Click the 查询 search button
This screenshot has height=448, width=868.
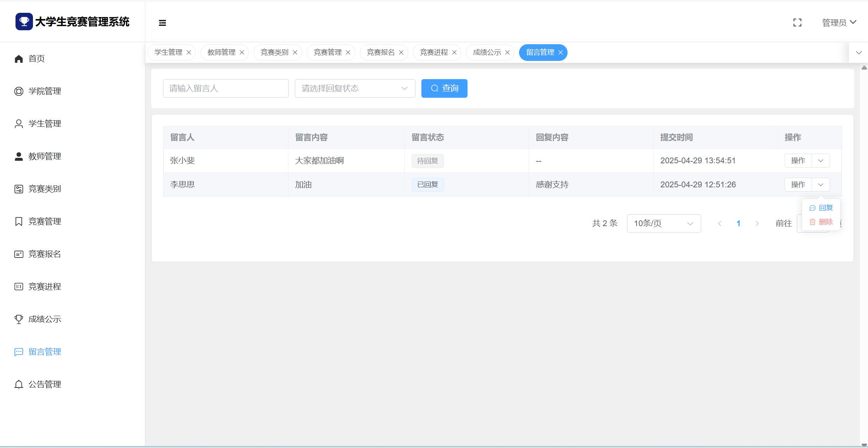tap(444, 88)
